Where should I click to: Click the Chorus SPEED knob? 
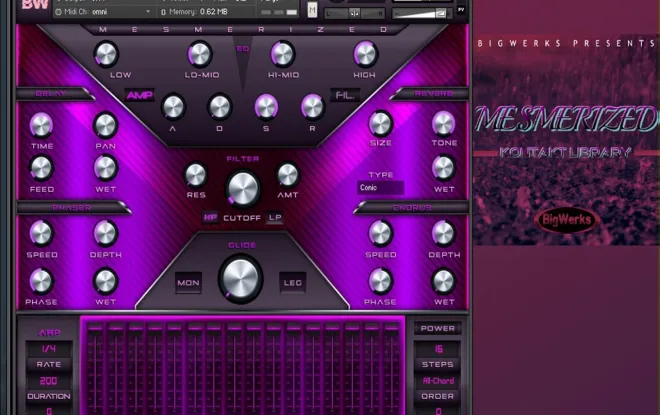point(381,233)
